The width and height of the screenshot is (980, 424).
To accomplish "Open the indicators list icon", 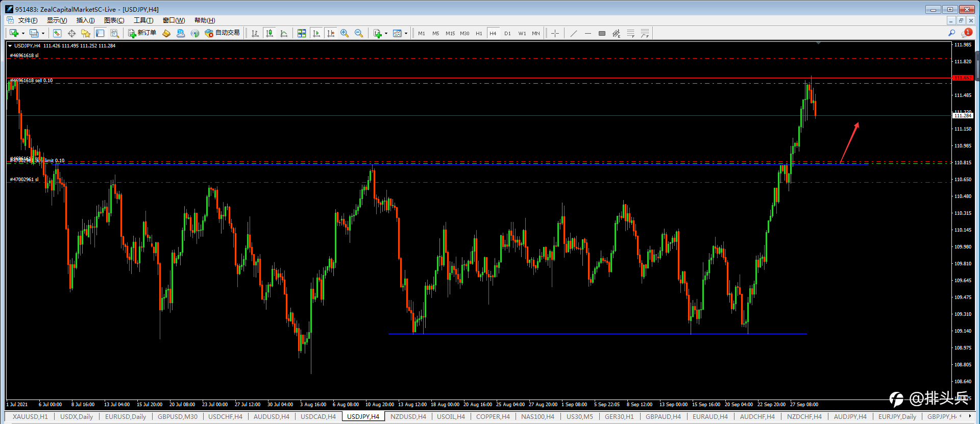I will 378,33.
